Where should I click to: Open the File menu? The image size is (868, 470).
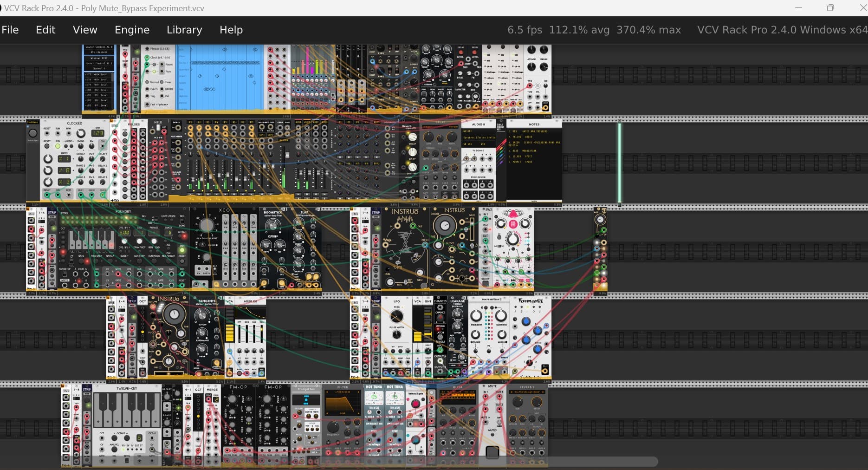click(x=10, y=30)
